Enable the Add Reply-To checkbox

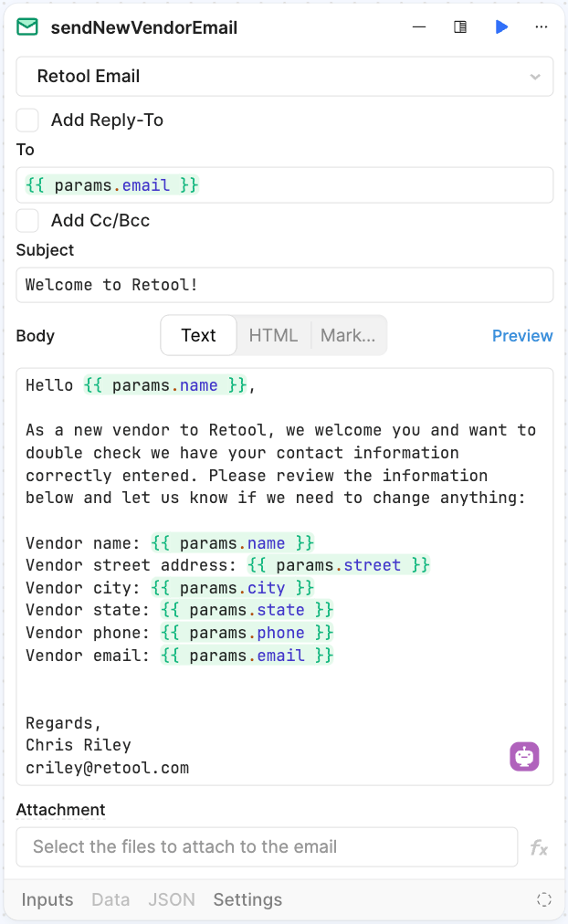coord(27,121)
